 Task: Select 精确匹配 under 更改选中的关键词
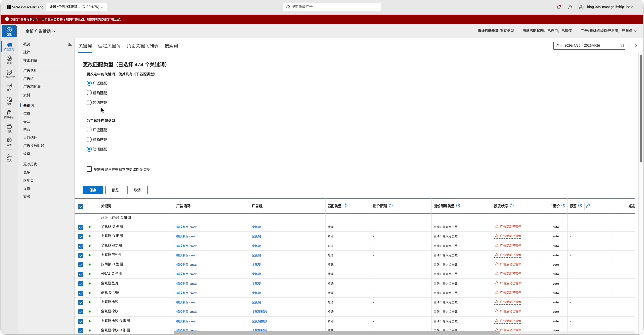click(x=89, y=93)
